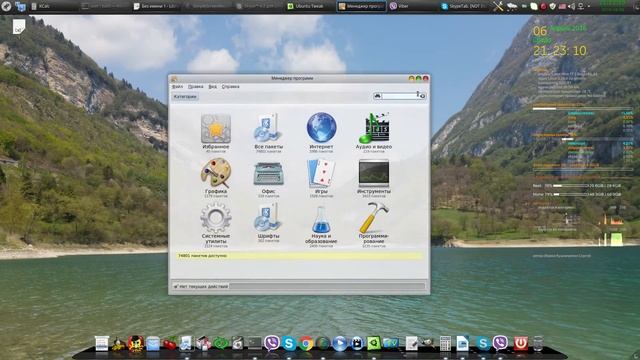Click the 'Нет текущих действий' status button
The width and height of the screenshot is (640, 360).
[200, 287]
